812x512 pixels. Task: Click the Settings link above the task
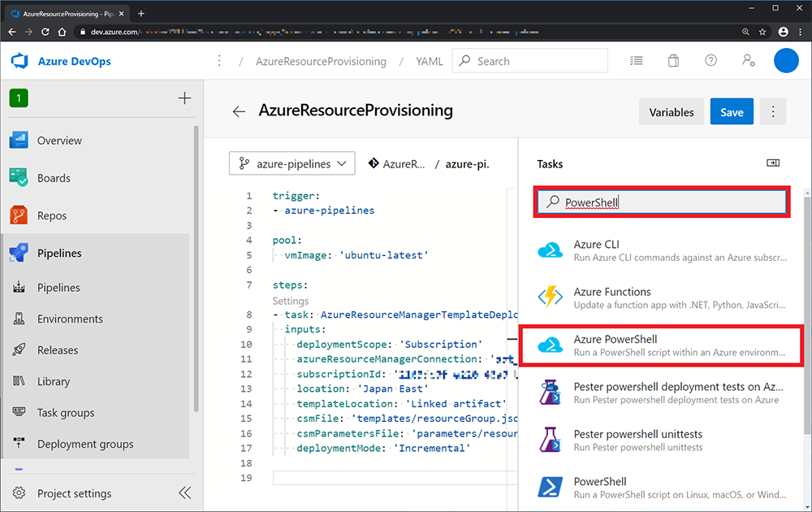[x=291, y=301]
